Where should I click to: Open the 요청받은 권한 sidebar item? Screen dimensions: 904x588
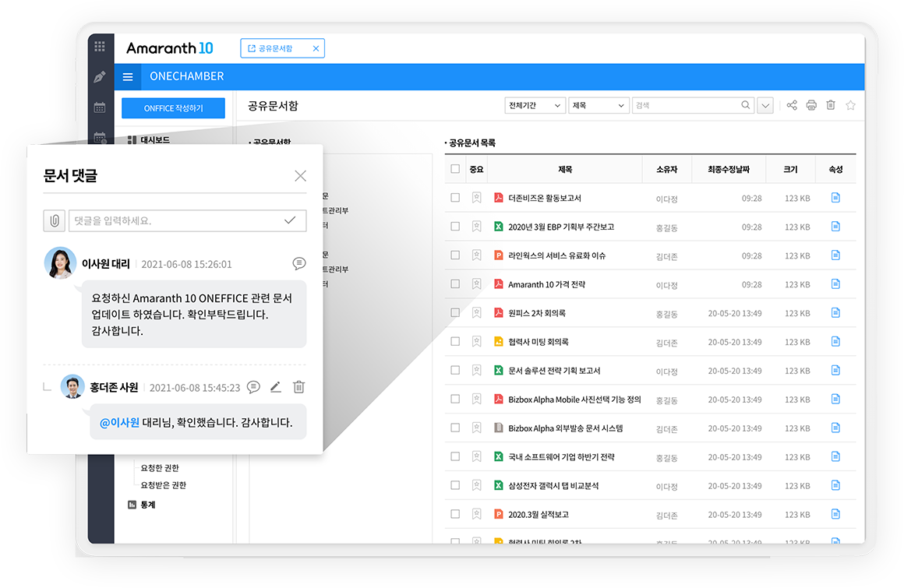(x=163, y=485)
